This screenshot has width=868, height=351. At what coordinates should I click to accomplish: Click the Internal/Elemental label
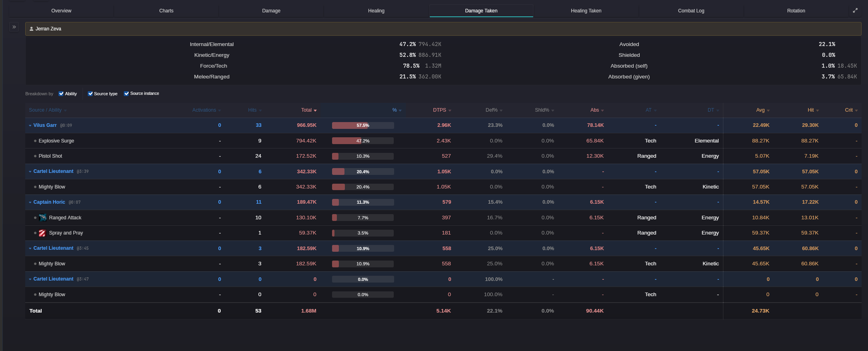coord(211,44)
